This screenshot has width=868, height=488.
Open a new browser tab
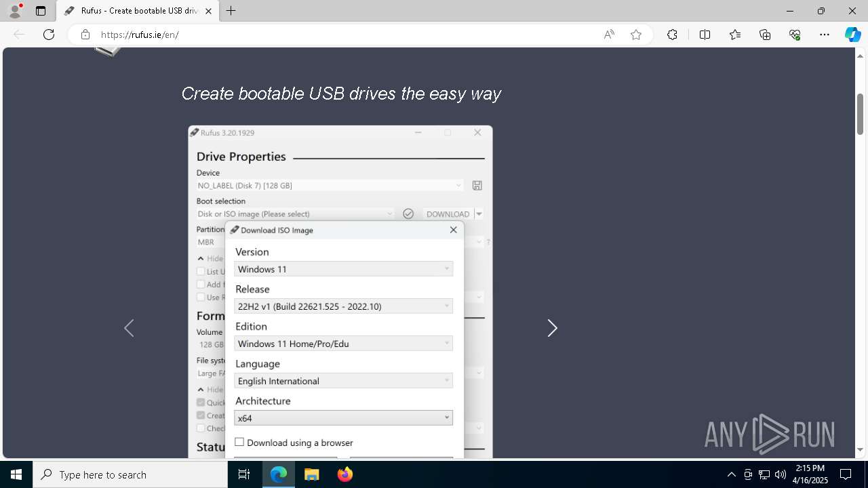pyautogui.click(x=231, y=11)
